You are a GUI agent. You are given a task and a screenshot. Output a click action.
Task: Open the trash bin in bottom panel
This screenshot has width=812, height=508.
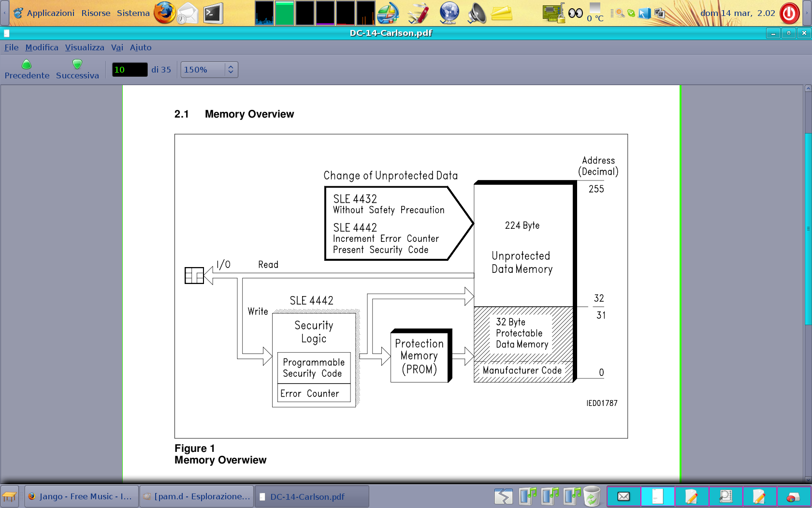coord(591,496)
